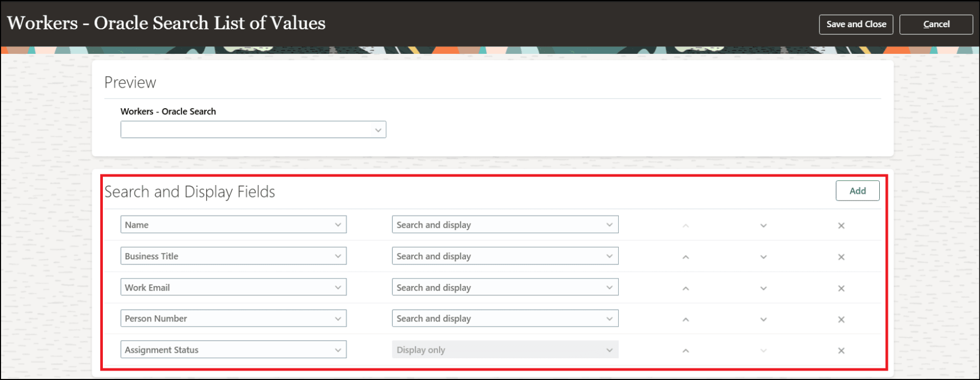Open Search and display dropdown for Work Email

[x=505, y=287]
